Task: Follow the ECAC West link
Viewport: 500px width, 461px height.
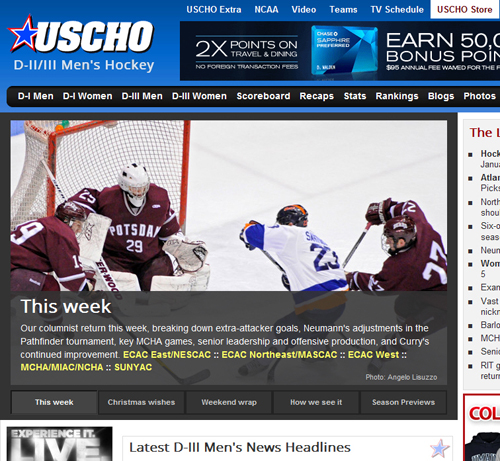Action: point(373,355)
